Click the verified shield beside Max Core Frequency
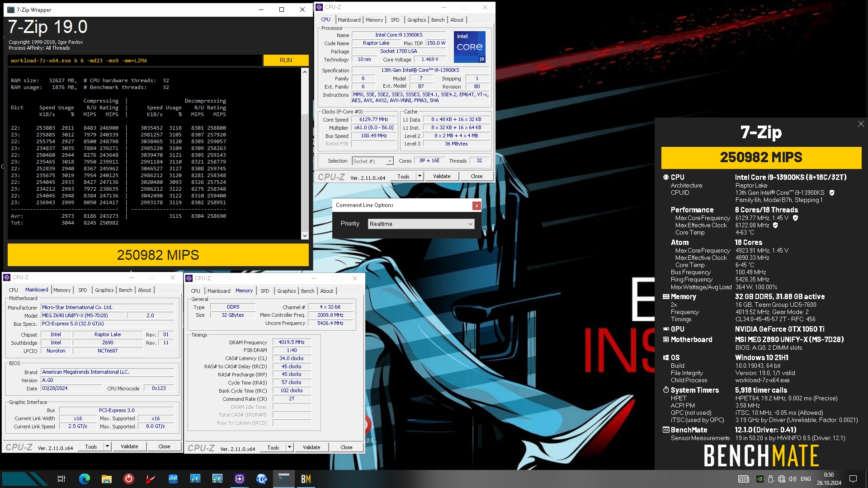 [795, 218]
